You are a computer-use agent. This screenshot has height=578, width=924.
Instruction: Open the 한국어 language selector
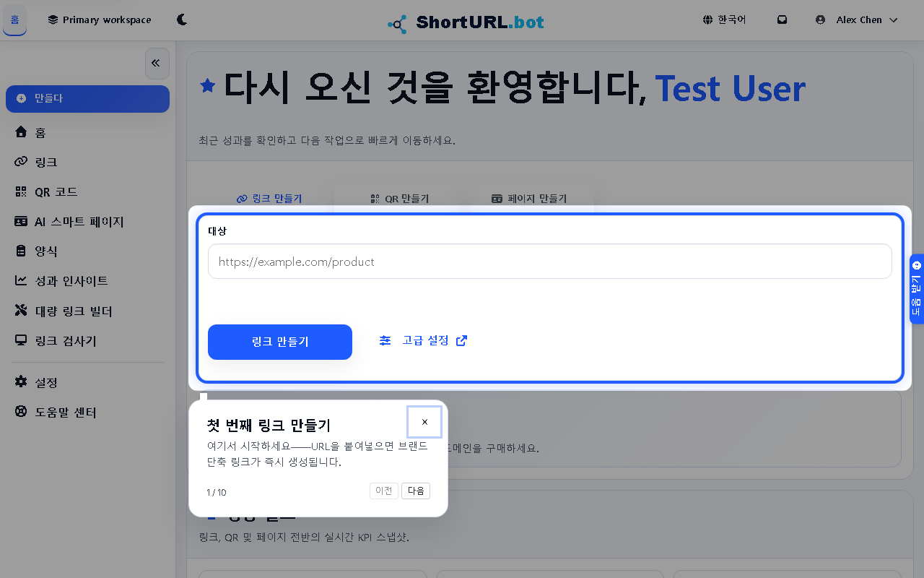point(724,20)
